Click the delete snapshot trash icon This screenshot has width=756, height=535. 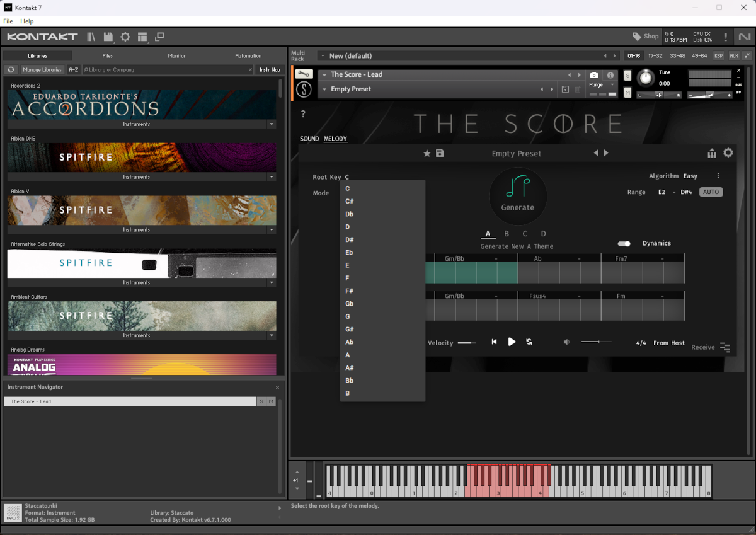[x=578, y=89]
